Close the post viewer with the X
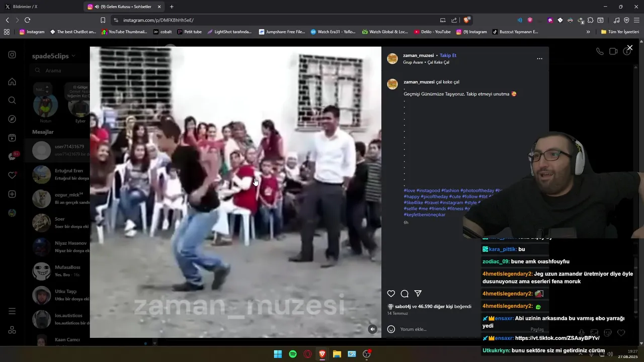The width and height of the screenshot is (644, 362). pos(629,48)
